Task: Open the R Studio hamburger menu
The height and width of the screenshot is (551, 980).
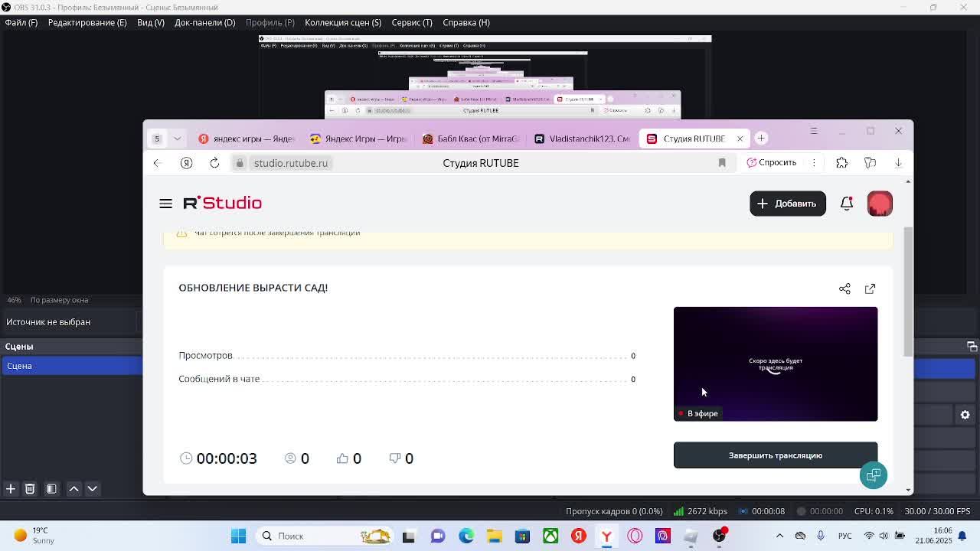Action: point(165,204)
